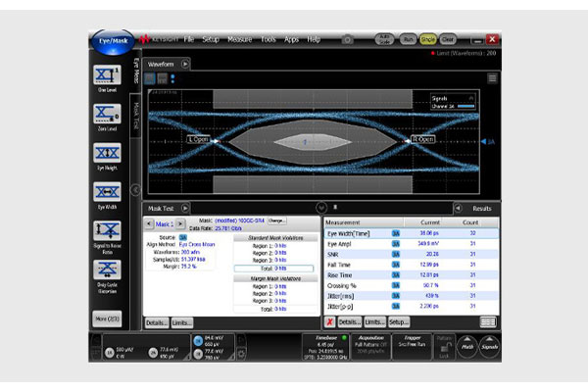Add the Signal to Noise Ratio measurement
The image size is (588, 392).
pos(107,230)
